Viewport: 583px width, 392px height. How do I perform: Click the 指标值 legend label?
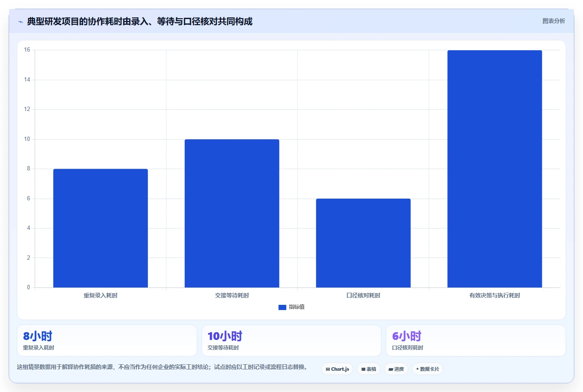pyautogui.click(x=297, y=307)
